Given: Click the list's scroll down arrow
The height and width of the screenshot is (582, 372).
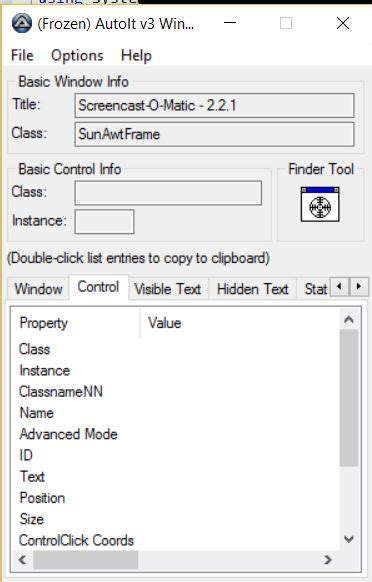Looking at the screenshot, I should coord(349,539).
